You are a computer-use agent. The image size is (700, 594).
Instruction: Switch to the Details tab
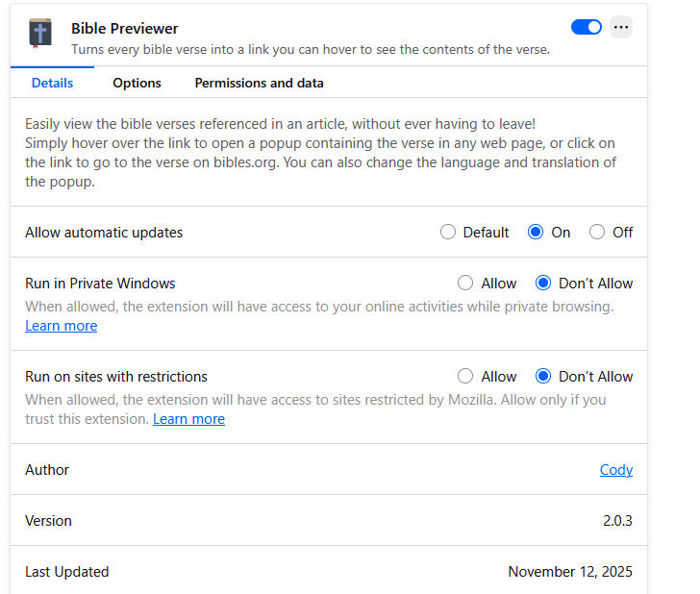pyautogui.click(x=52, y=83)
